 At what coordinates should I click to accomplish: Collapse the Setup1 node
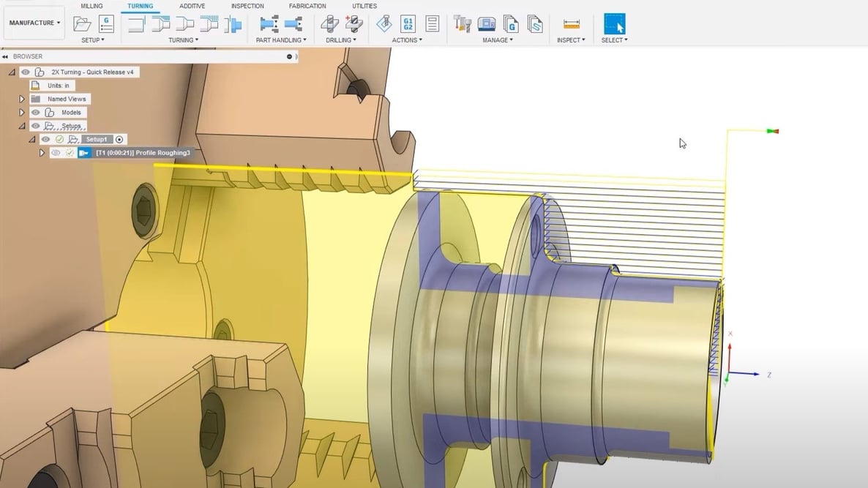(32, 138)
